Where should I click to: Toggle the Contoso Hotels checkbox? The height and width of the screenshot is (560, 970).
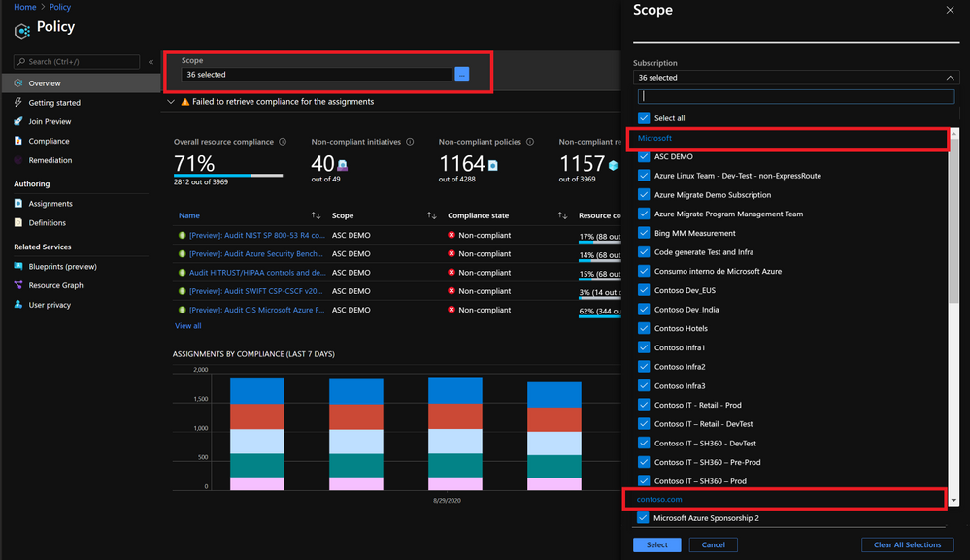[642, 328]
